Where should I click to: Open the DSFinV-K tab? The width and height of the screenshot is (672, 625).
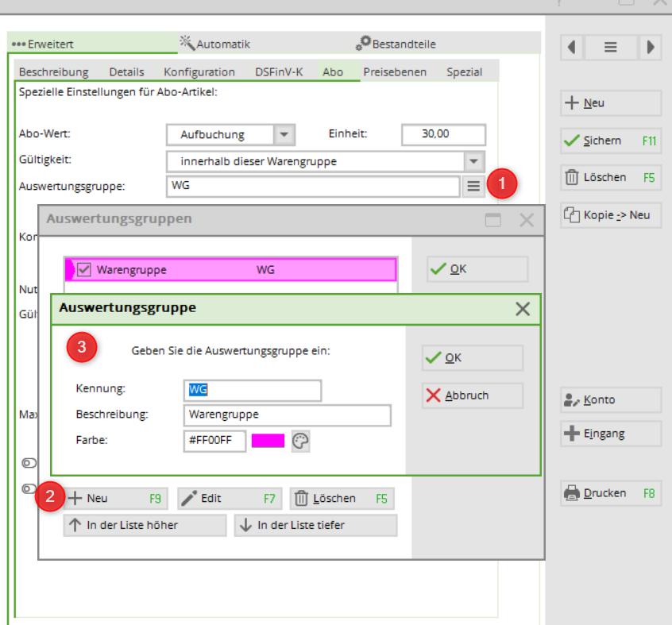click(x=278, y=71)
